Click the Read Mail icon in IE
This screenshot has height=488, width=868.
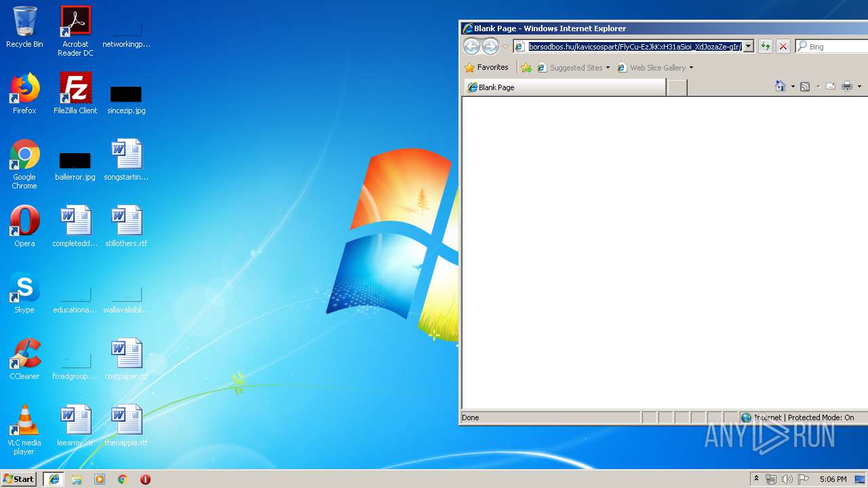(x=830, y=87)
